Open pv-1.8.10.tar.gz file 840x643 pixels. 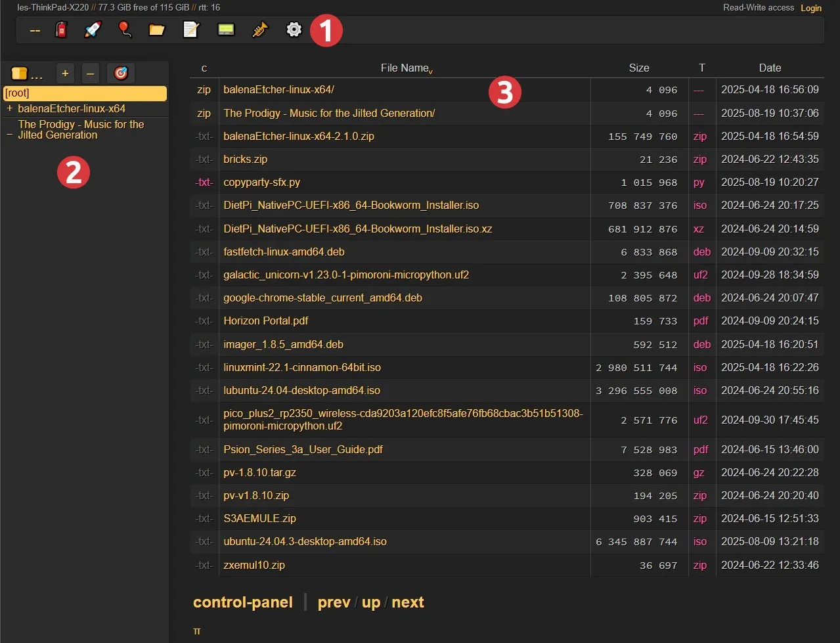tap(259, 473)
